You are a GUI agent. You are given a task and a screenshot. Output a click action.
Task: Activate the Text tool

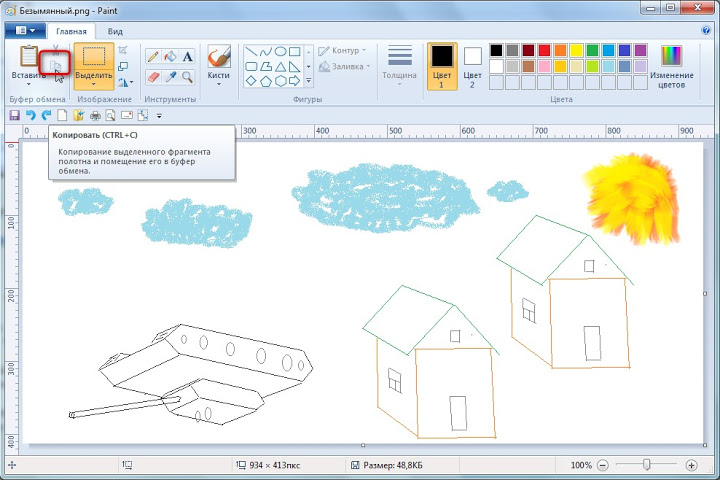coord(187,56)
